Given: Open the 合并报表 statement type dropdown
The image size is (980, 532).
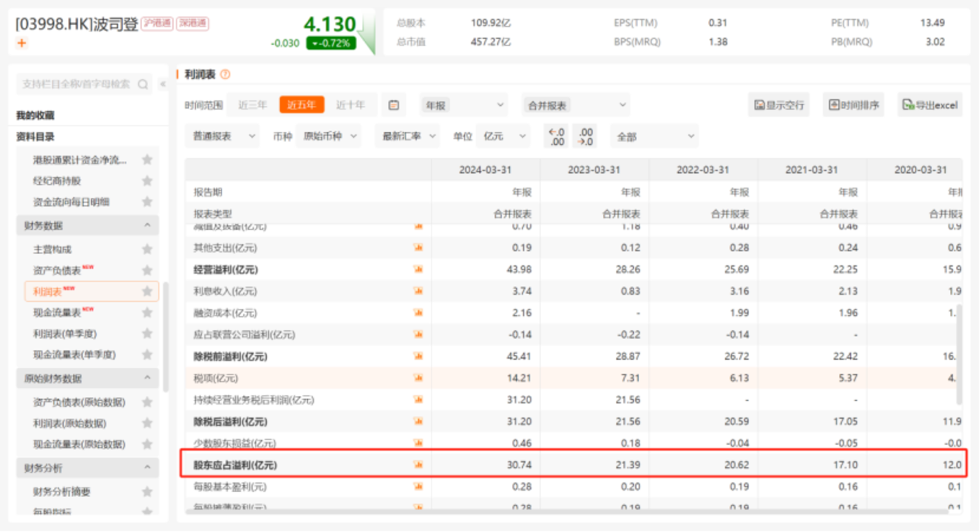Looking at the screenshot, I should [577, 105].
